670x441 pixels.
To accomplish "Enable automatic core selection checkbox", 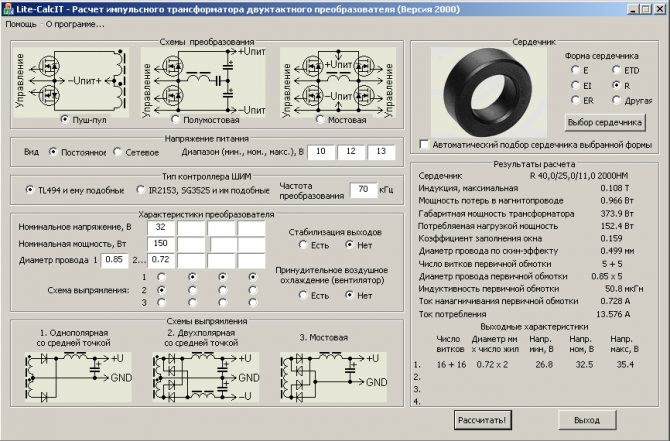I will pyautogui.click(x=424, y=144).
